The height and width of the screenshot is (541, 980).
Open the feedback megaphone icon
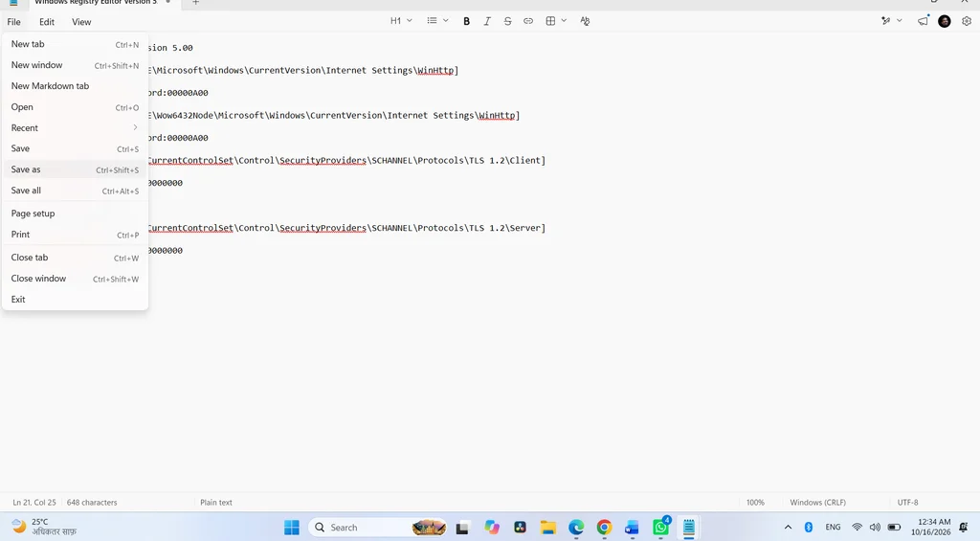(924, 21)
